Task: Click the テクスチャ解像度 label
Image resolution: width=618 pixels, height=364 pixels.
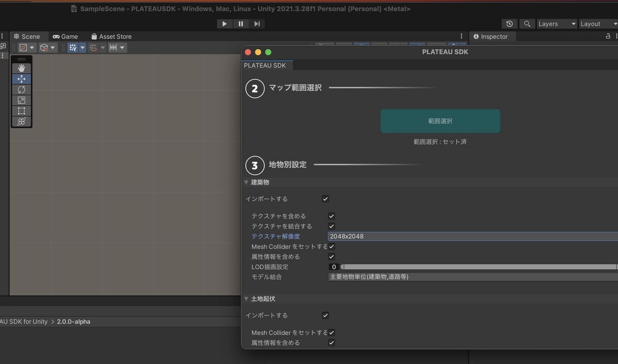Action: 276,236
